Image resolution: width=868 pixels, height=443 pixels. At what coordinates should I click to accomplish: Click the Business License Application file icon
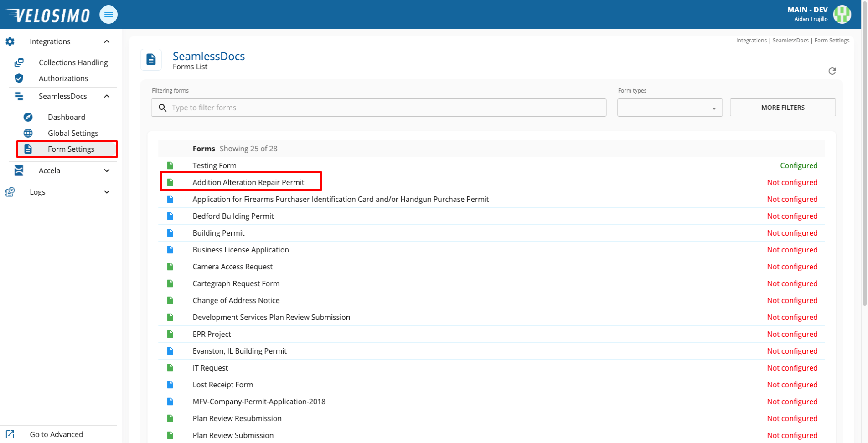click(x=170, y=250)
